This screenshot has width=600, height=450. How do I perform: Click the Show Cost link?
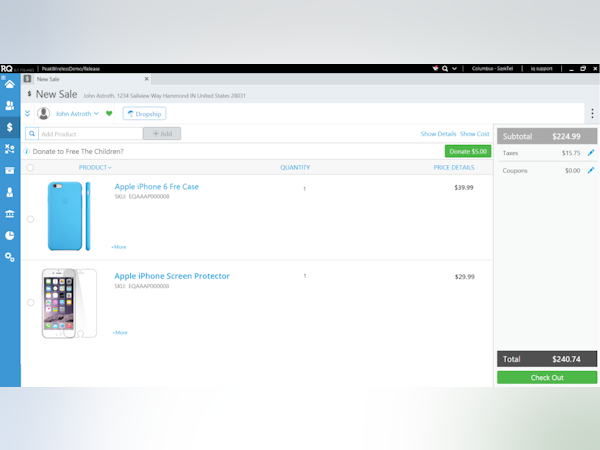(x=474, y=134)
